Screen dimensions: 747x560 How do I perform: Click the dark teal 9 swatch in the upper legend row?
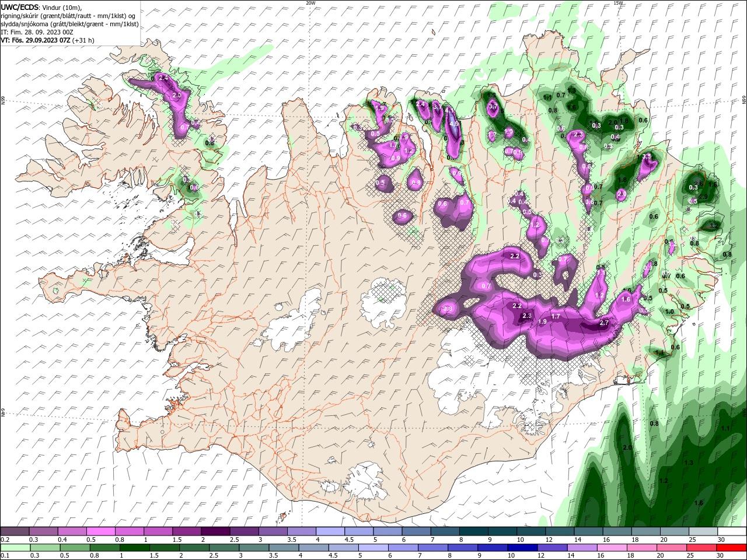point(502,531)
